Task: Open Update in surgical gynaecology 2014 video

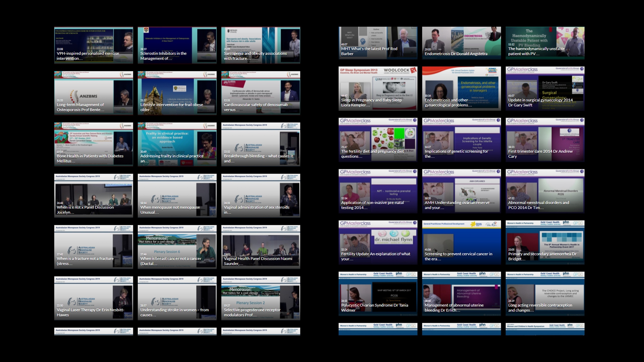Action: coord(545,88)
